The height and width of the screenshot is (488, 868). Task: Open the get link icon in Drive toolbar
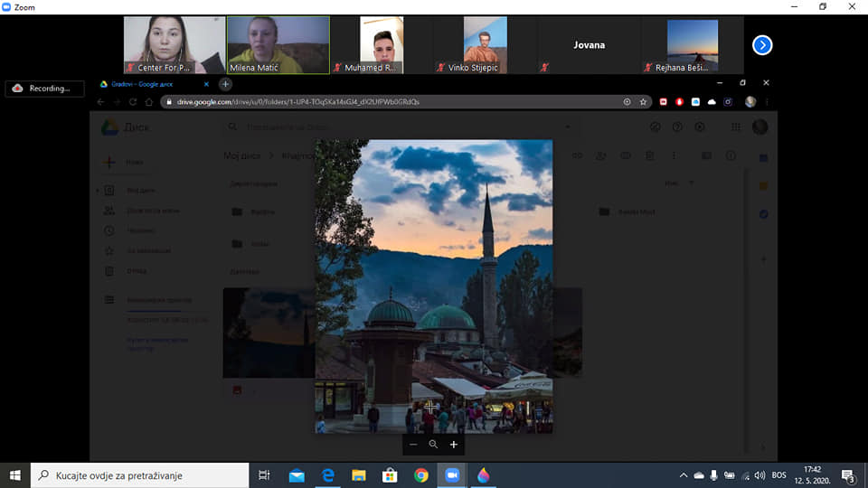click(x=578, y=156)
